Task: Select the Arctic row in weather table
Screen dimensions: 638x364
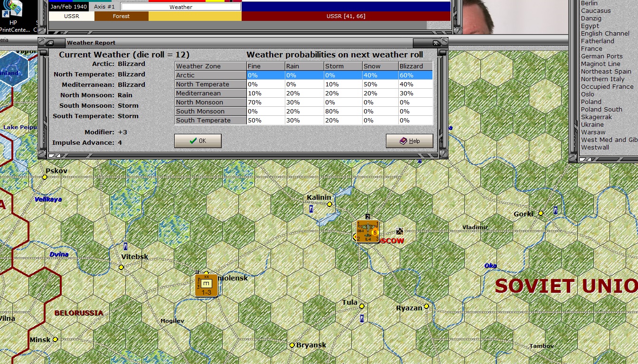Action: click(x=304, y=75)
